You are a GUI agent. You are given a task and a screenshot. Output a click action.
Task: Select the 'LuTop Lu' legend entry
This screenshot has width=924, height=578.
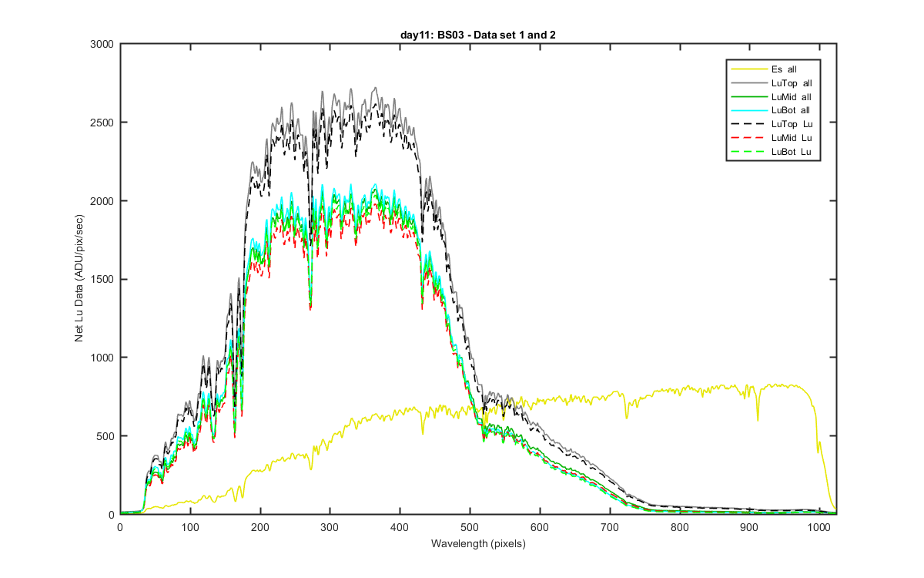[x=773, y=125]
